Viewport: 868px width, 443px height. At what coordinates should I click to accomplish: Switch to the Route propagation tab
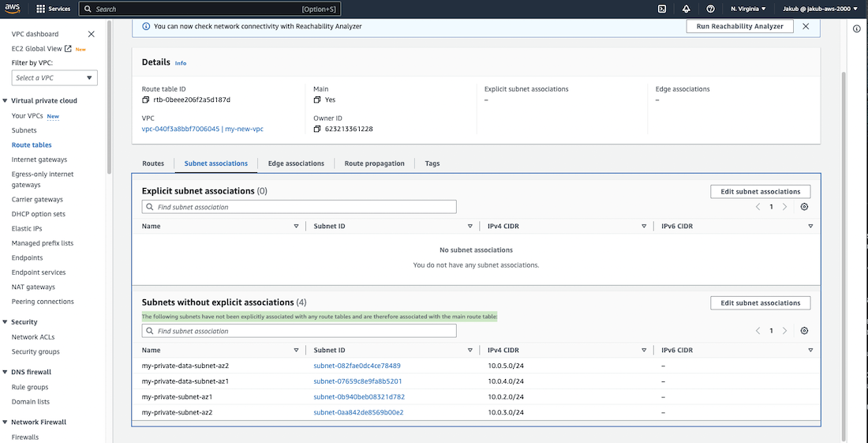pos(374,163)
